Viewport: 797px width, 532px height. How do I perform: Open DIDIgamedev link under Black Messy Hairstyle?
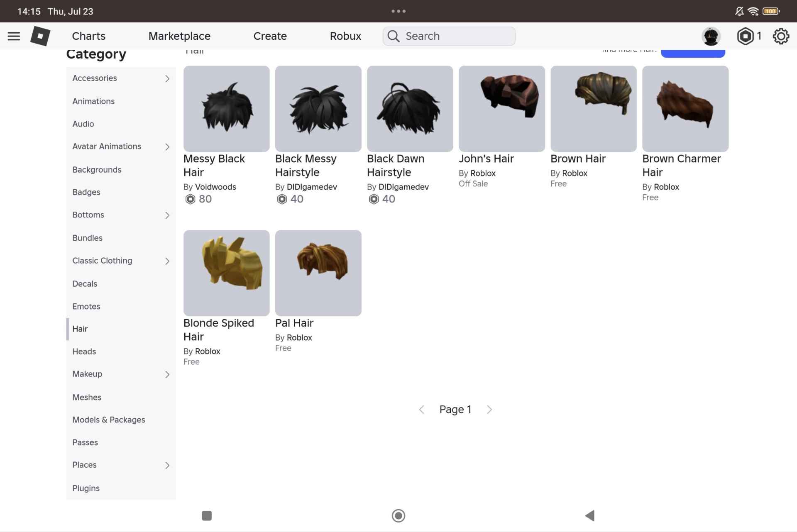(x=312, y=187)
